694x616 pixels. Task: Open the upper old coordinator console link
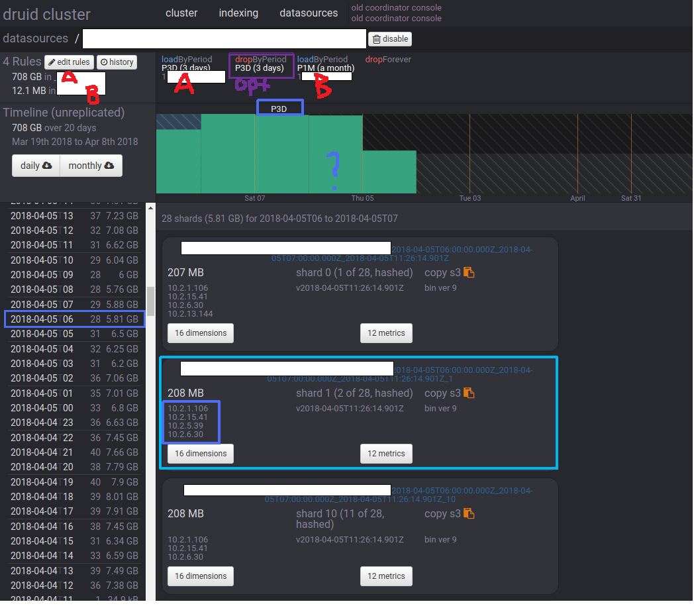396,7
